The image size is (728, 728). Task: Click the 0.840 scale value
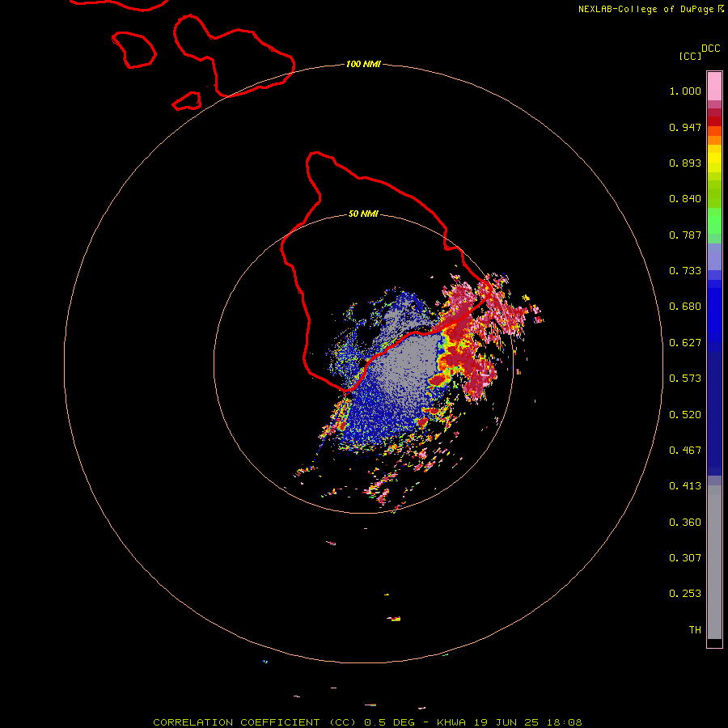(x=685, y=199)
